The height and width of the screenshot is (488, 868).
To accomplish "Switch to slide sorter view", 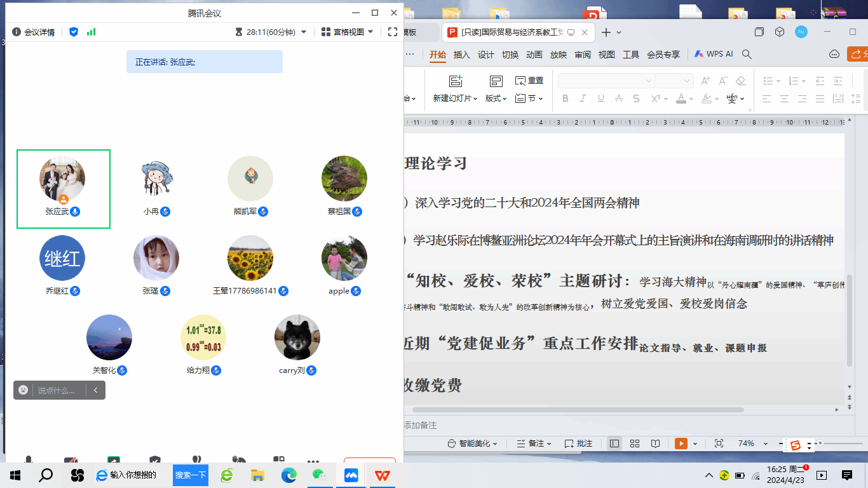I will click(x=634, y=444).
